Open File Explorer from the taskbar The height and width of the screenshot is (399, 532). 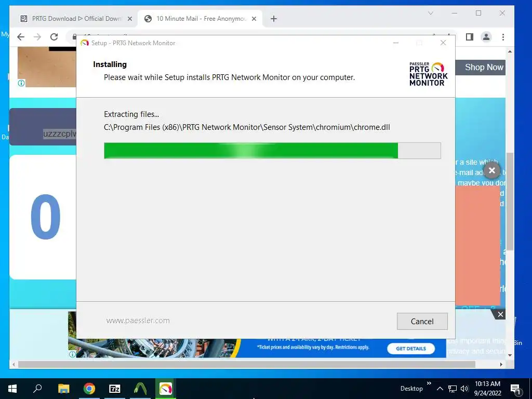click(x=63, y=389)
